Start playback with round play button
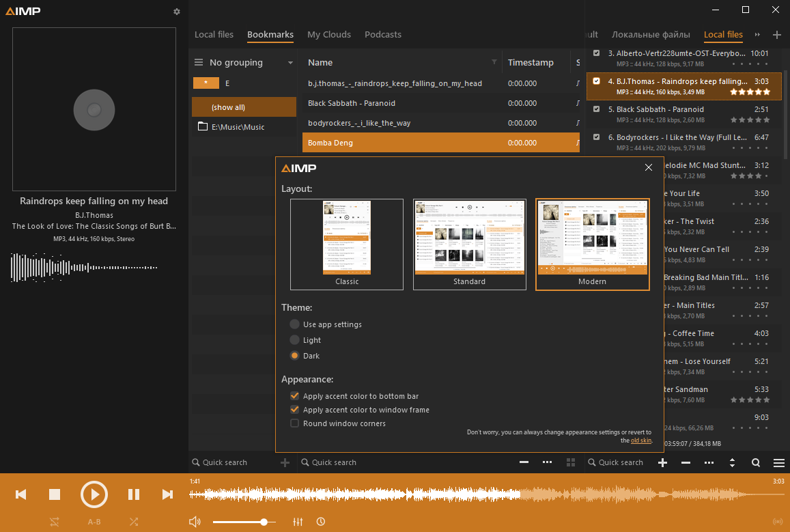This screenshot has width=790, height=532. click(x=94, y=494)
